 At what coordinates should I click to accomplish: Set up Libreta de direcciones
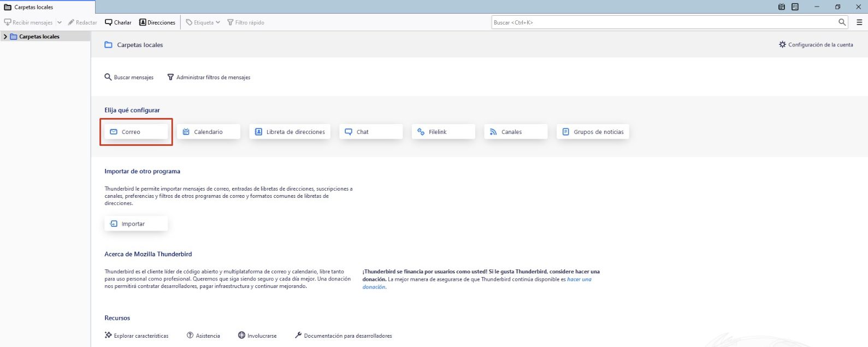(290, 132)
